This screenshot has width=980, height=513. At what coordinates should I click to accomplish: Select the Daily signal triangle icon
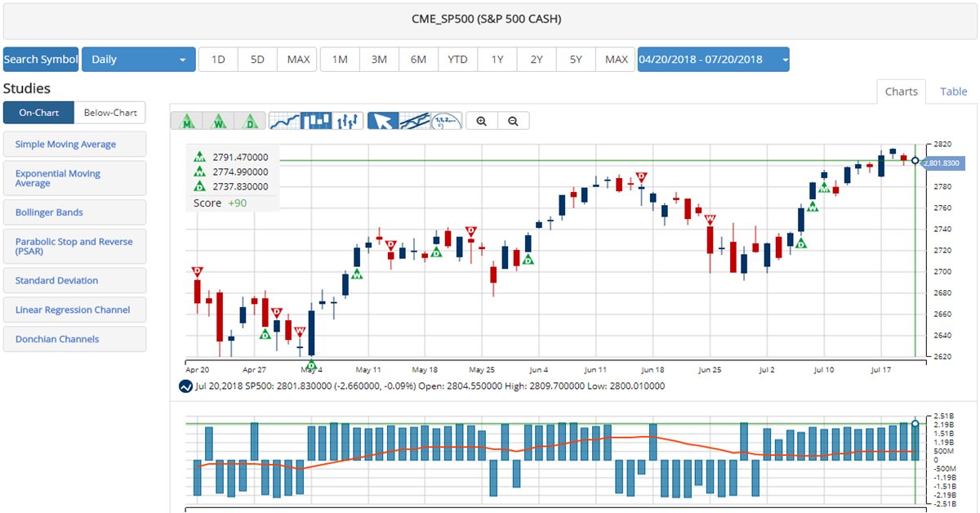click(x=250, y=120)
